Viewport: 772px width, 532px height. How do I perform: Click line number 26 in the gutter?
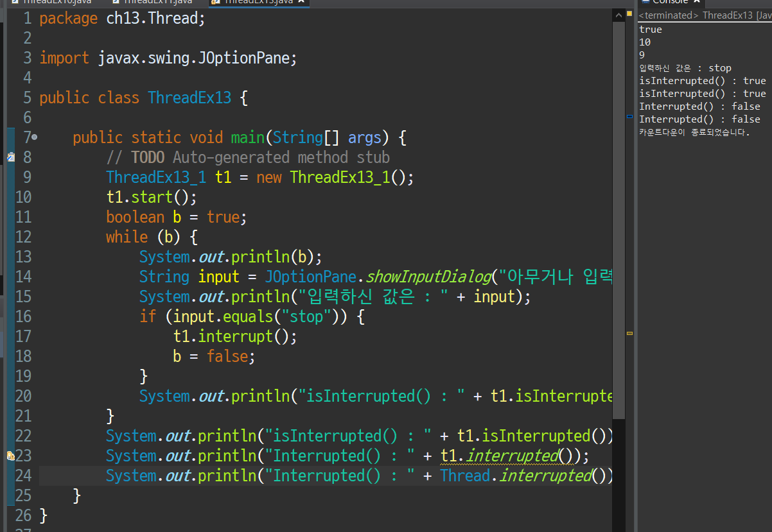(x=23, y=516)
